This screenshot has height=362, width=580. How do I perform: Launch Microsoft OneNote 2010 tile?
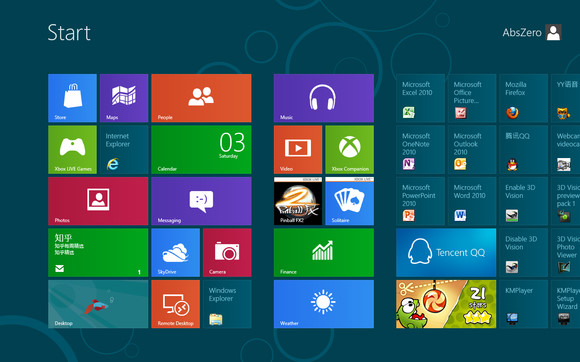point(421,150)
